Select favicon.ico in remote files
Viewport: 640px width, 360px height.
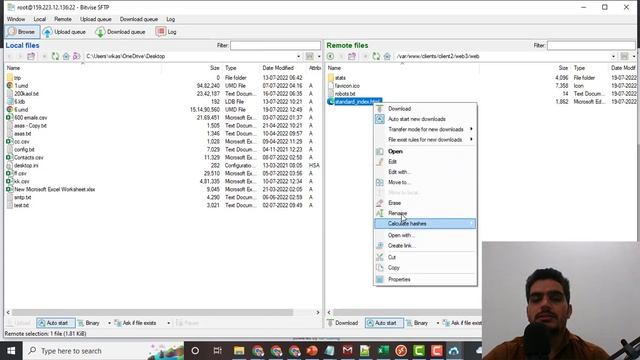point(347,86)
